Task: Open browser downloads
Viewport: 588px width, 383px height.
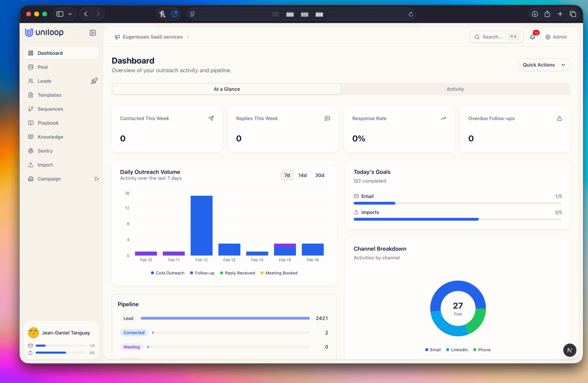Action: [535, 14]
